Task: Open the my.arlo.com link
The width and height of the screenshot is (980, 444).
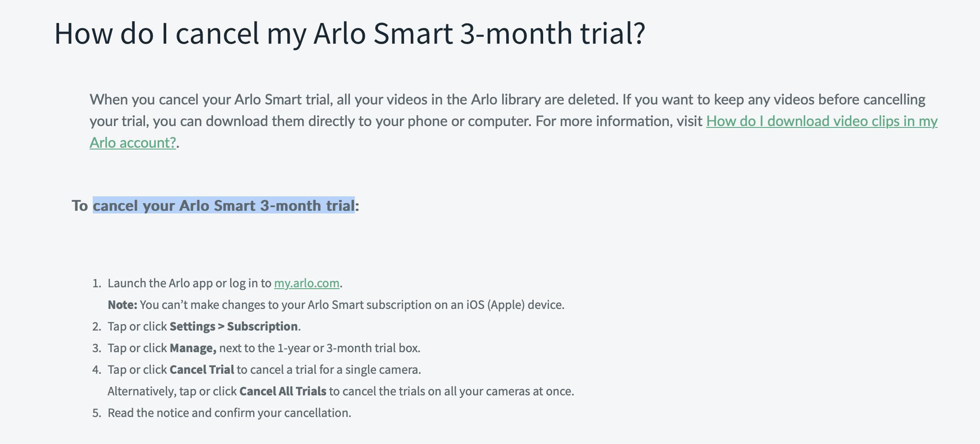Action: coord(306,283)
